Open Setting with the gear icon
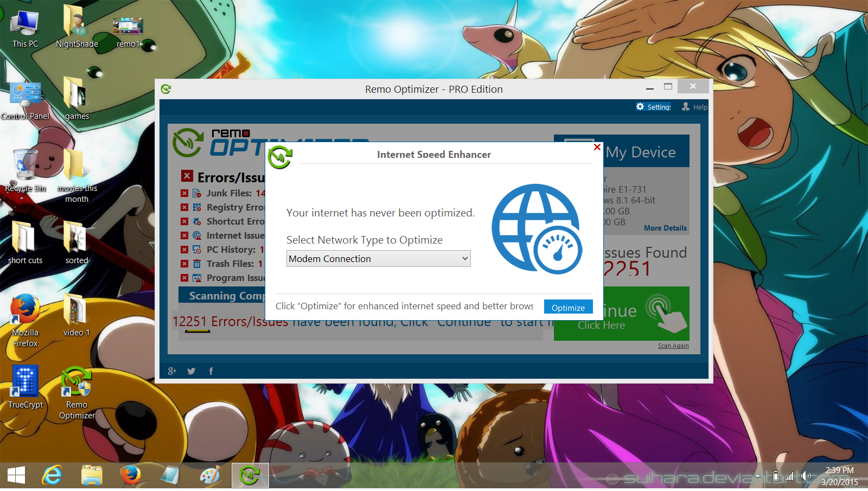Screen dimensions: 868x491 (653, 107)
